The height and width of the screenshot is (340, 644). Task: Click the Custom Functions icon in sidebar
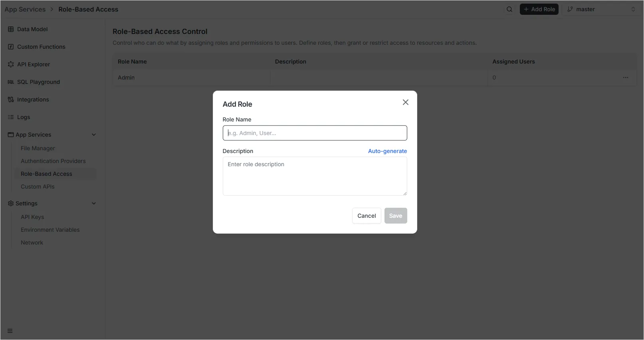pyautogui.click(x=11, y=47)
